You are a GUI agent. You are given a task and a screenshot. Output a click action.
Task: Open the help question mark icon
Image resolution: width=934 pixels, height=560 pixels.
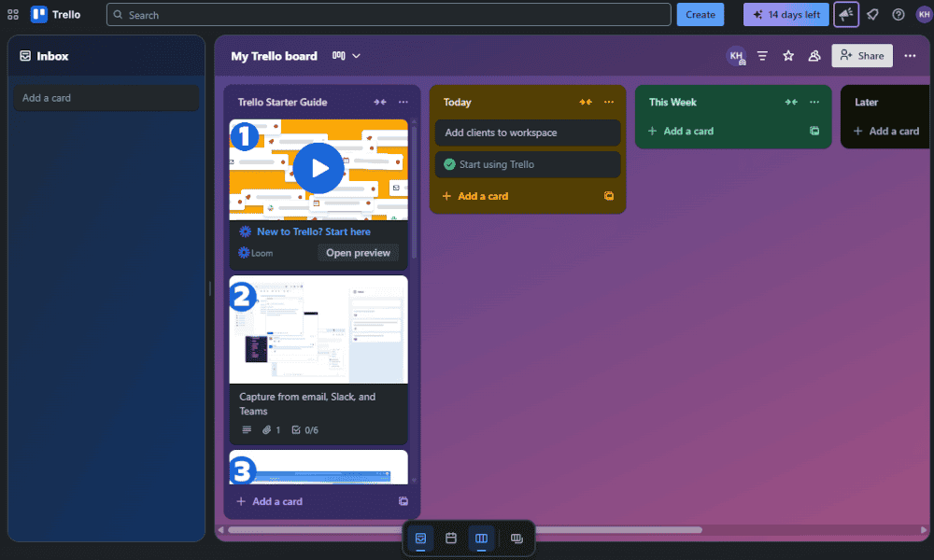tap(899, 15)
